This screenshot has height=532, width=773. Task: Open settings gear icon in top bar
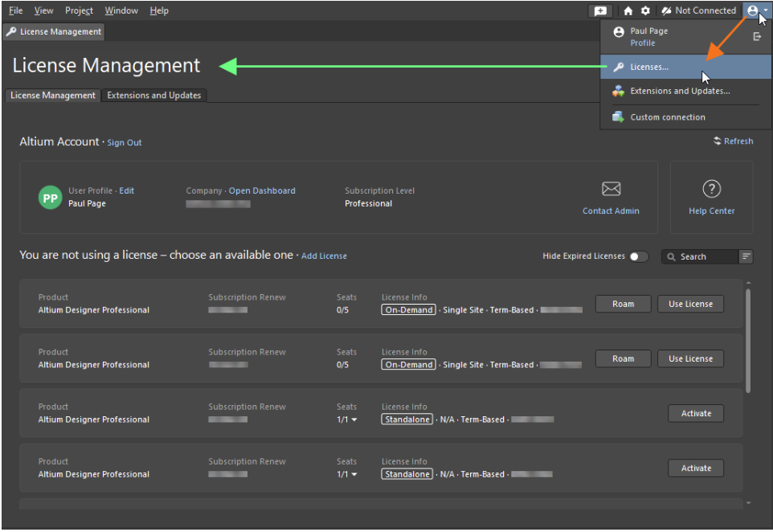tap(645, 10)
